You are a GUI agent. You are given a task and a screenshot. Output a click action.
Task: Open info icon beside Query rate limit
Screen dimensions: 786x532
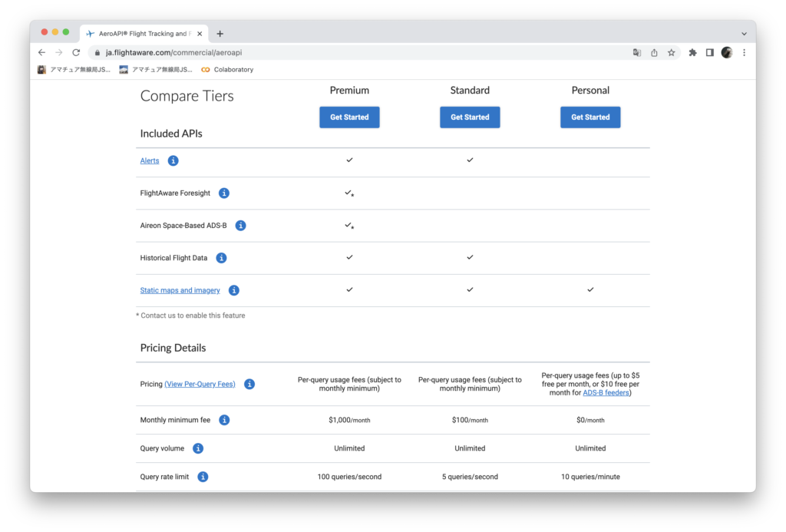(x=203, y=477)
